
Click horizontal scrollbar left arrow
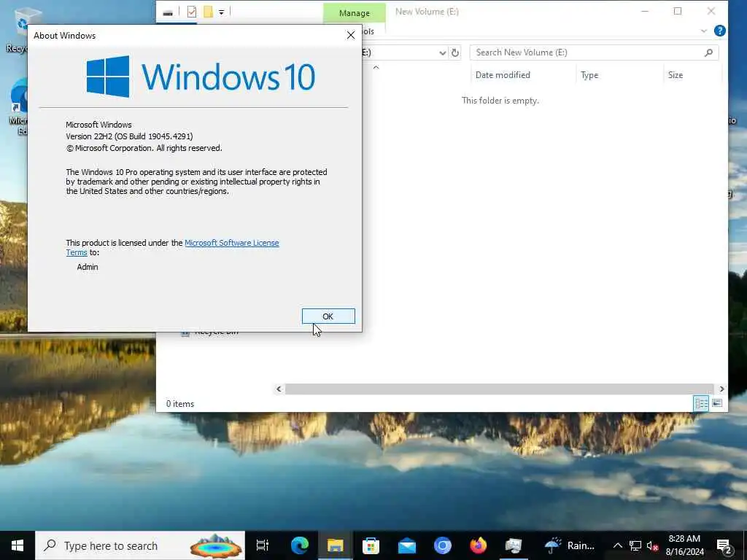tap(279, 389)
